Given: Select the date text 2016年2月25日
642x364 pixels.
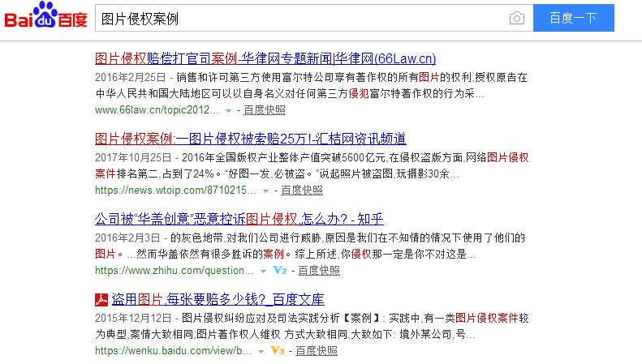Looking at the screenshot, I should click(x=130, y=77).
